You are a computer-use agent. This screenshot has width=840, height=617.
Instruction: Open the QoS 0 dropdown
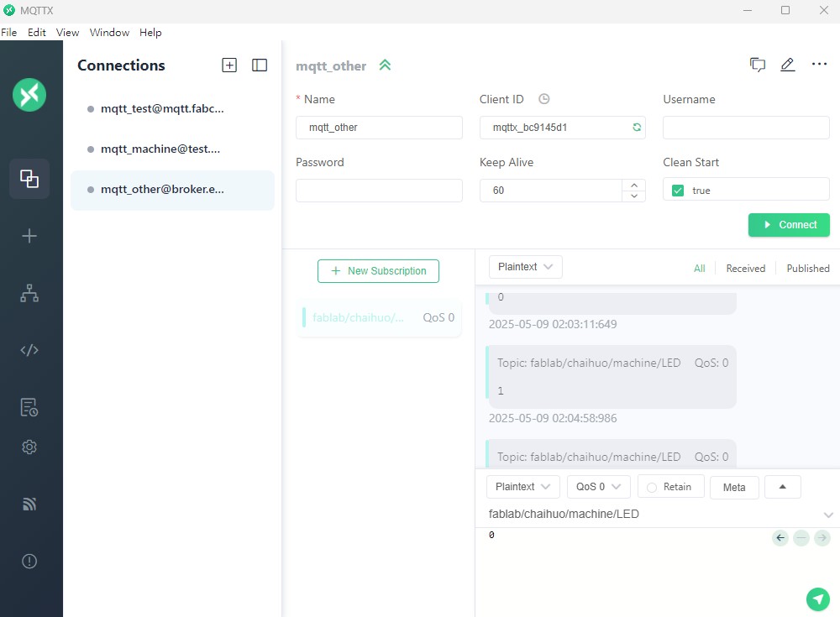598,487
